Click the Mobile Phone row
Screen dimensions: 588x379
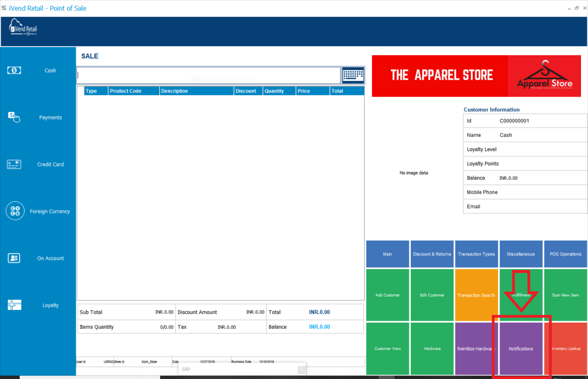tap(525, 192)
